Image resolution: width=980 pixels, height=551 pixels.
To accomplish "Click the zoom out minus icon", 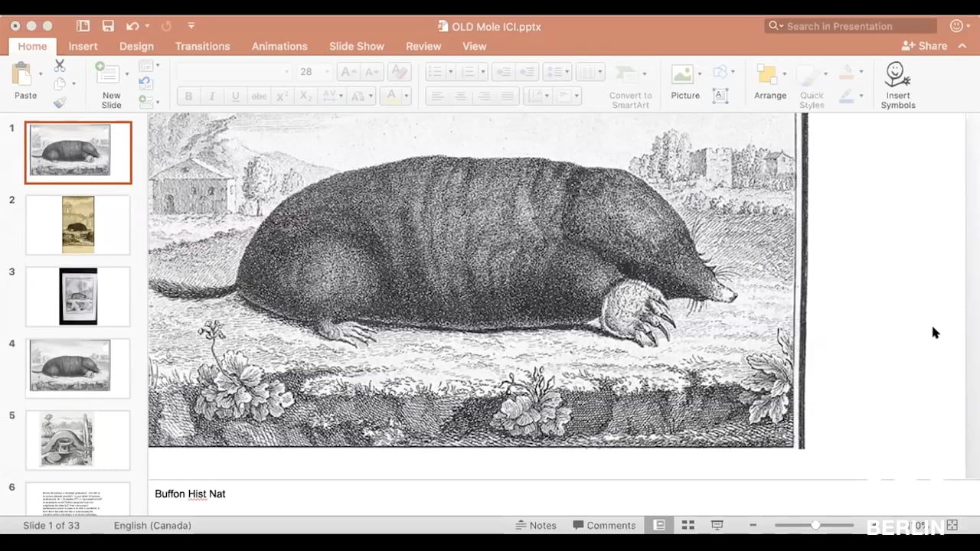I will click(x=753, y=525).
